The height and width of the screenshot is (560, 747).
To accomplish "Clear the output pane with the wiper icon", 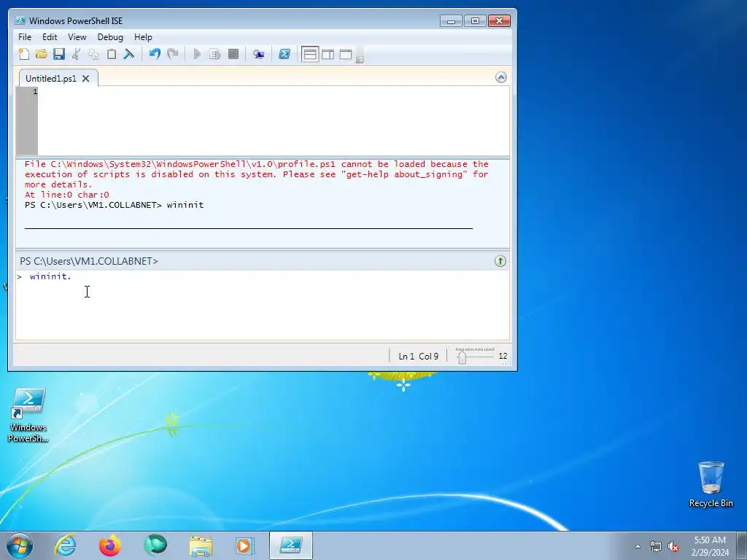I will [x=129, y=54].
